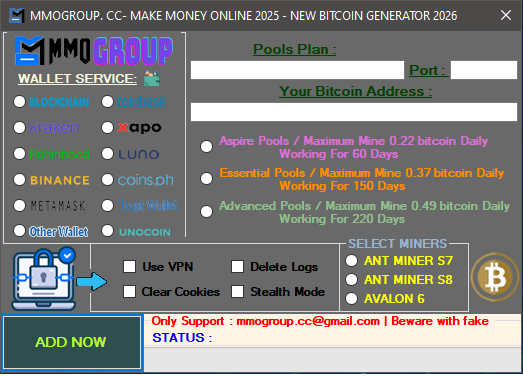This screenshot has height=376, width=523.
Task: Tick the Delete Logs checkbox
Action: click(x=237, y=267)
